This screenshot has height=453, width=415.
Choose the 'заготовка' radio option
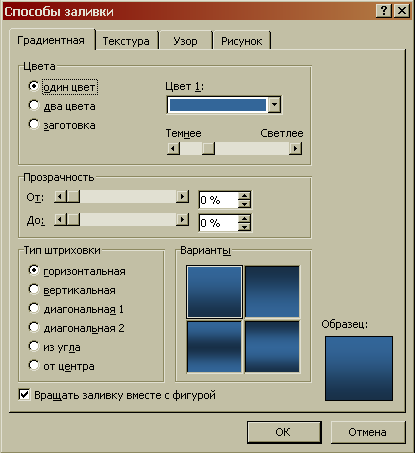tap(34, 124)
